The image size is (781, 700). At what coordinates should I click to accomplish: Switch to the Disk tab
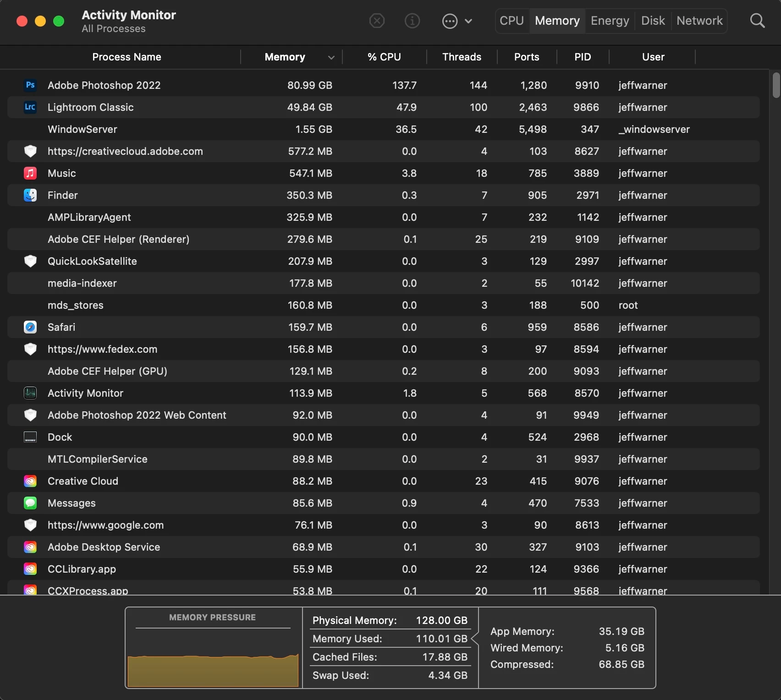[x=653, y=21]
